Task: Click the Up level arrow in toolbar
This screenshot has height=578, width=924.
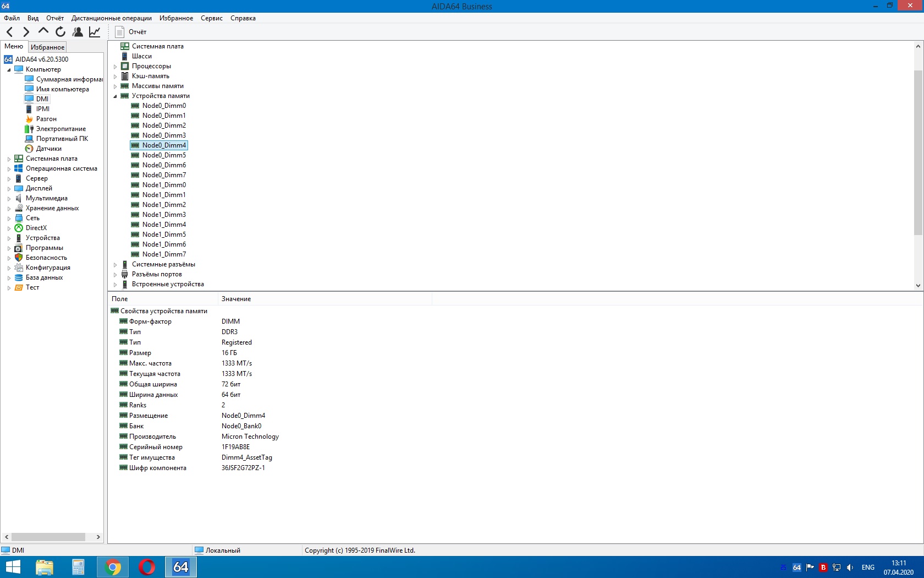Action: pyautogui.click(x=43, y=32)
